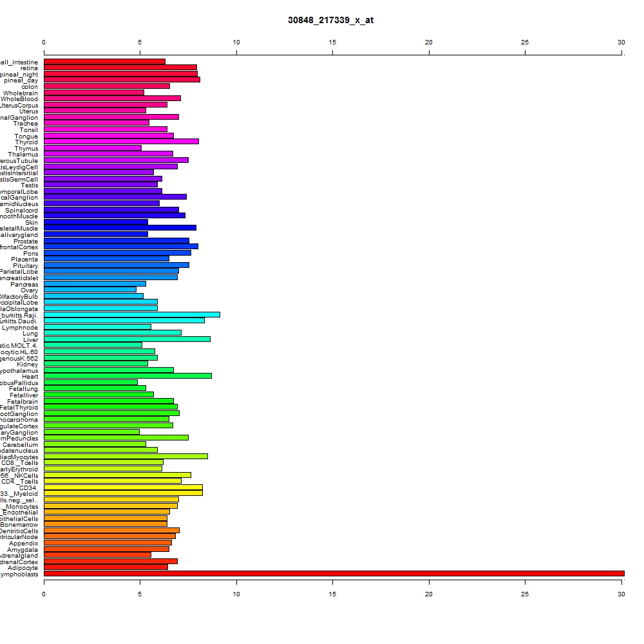Click the top axis tick labeled 5
644x644 pixels.
tap(140, 43)
